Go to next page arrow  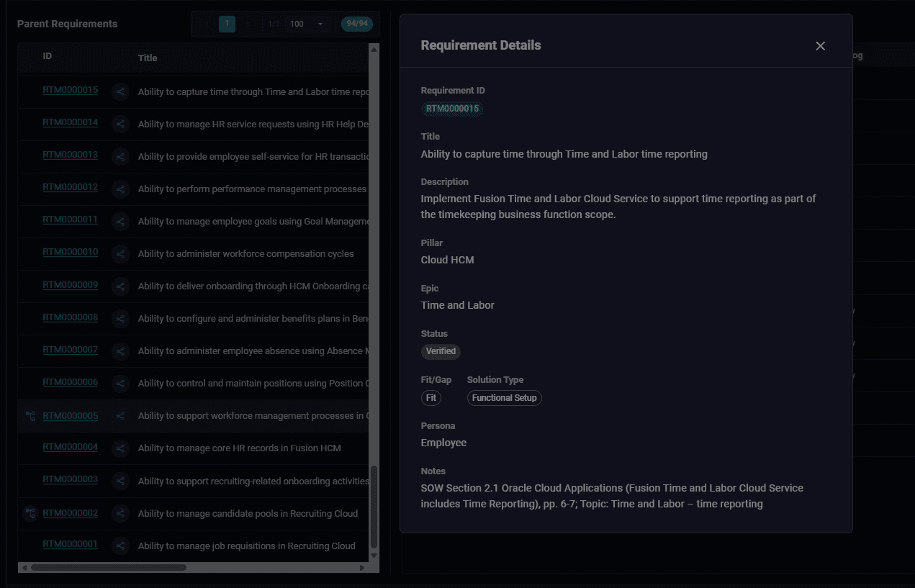point(247,24)
